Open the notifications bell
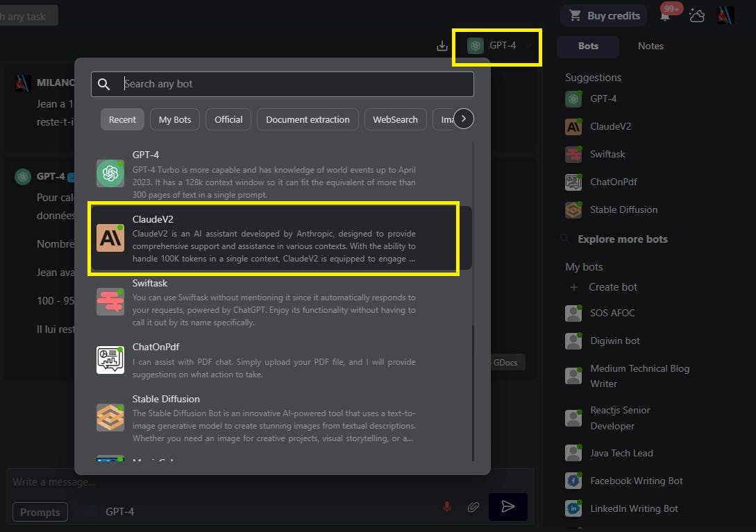 click(x=665, y=16)
